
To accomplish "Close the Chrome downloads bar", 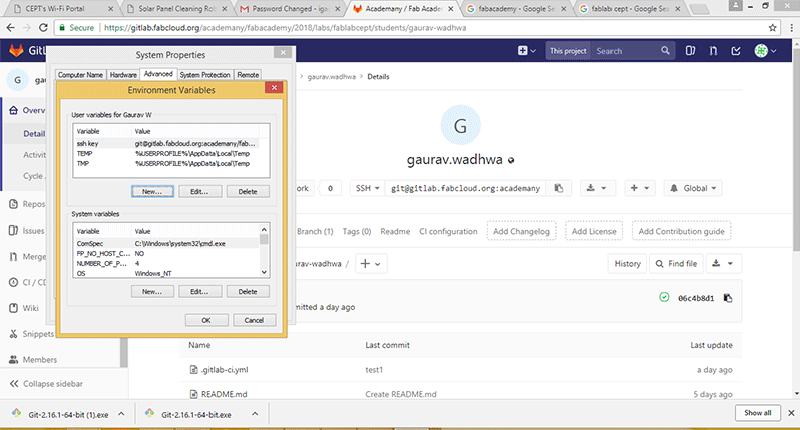I will tap(791, 413).
